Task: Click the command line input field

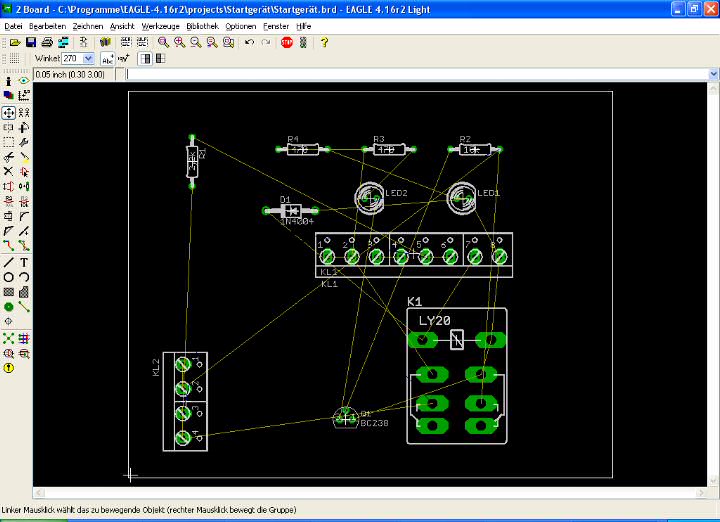Action: [417, 74]
